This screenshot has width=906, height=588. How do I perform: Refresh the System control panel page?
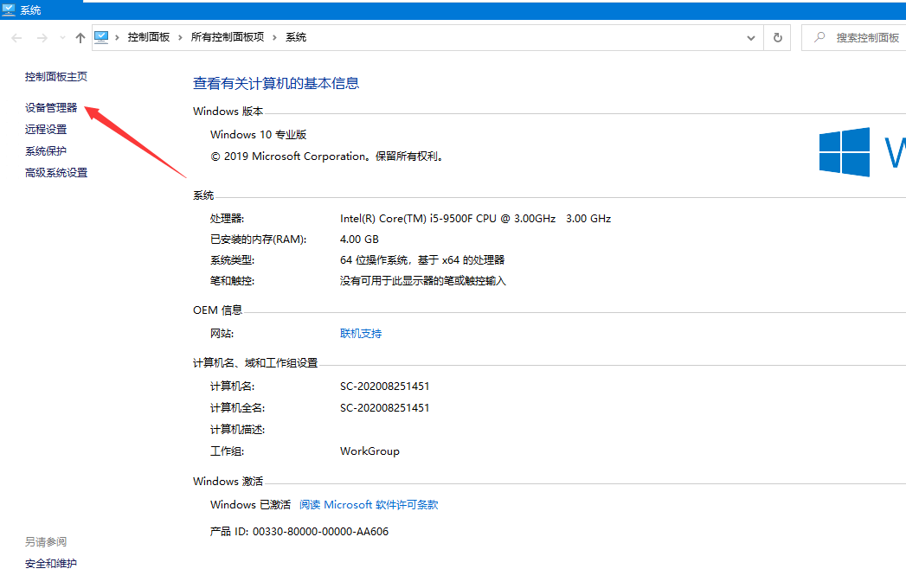(x=777, y=38)
